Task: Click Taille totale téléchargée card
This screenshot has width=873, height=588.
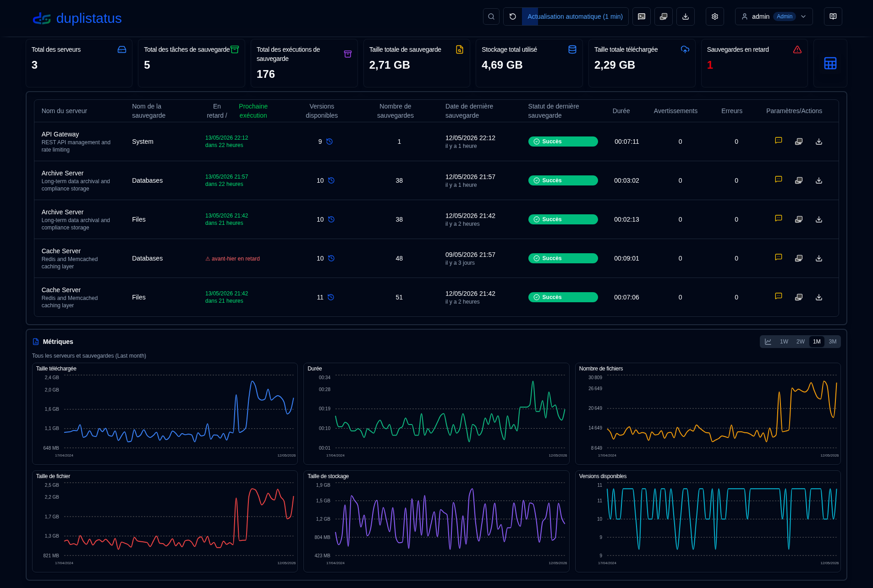Action: (x=642, y=63)
